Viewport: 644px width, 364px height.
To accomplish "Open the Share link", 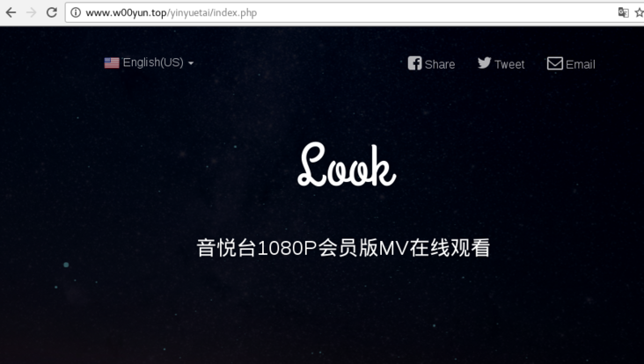I will pos(440,64).
